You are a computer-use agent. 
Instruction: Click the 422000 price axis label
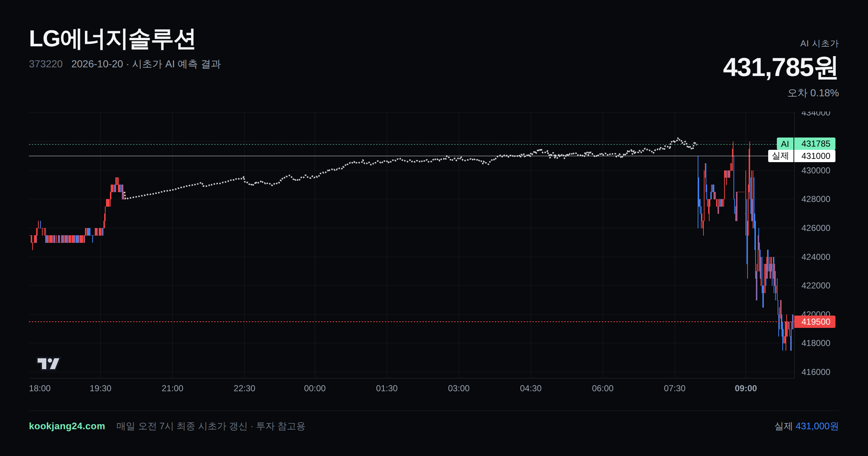(x=816, y=286)
